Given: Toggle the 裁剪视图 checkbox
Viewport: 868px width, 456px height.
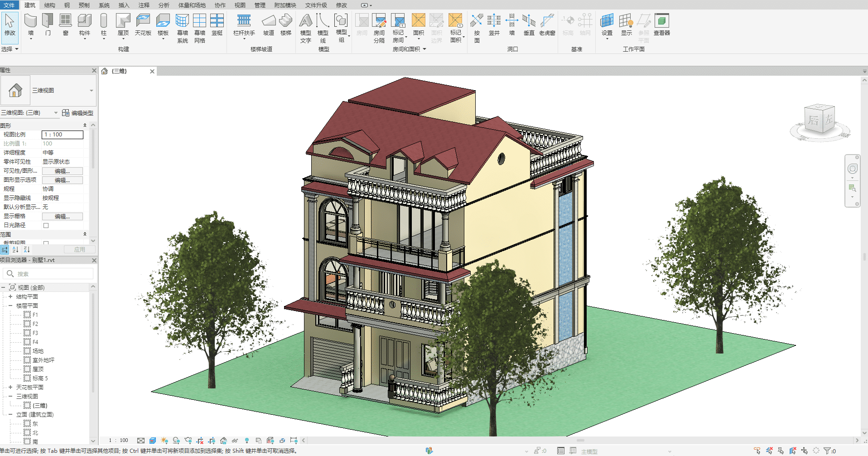Looking at the screenshot, I should [x=46, y=243].
